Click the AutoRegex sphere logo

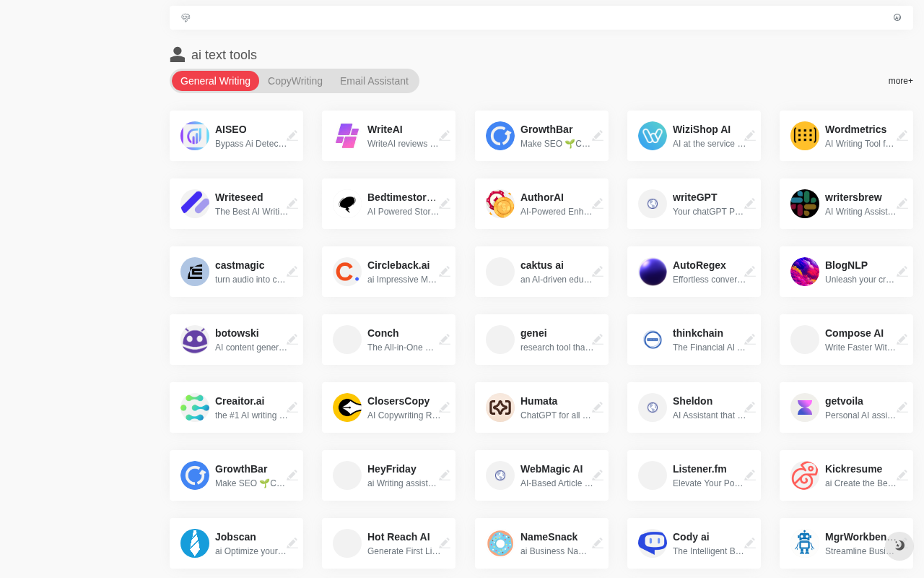coord(653,272)
